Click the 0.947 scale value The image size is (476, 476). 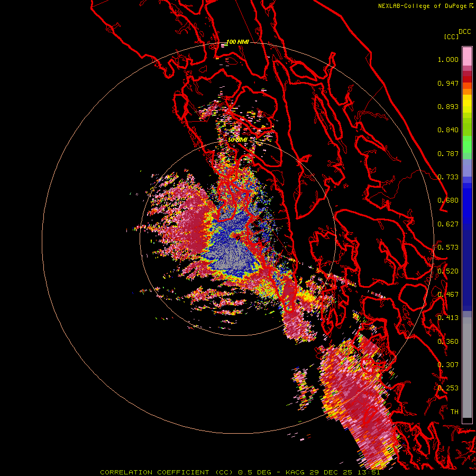[x=448, y=83]
